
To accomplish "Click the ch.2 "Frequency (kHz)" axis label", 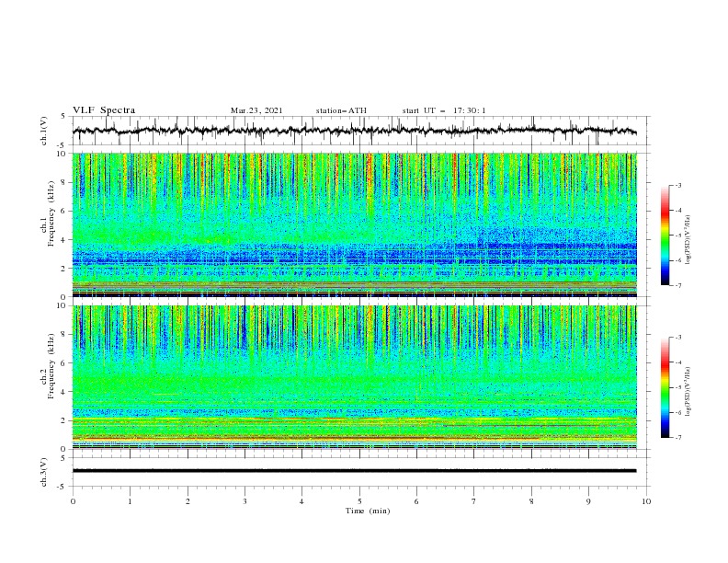I will tap(51, 366).
